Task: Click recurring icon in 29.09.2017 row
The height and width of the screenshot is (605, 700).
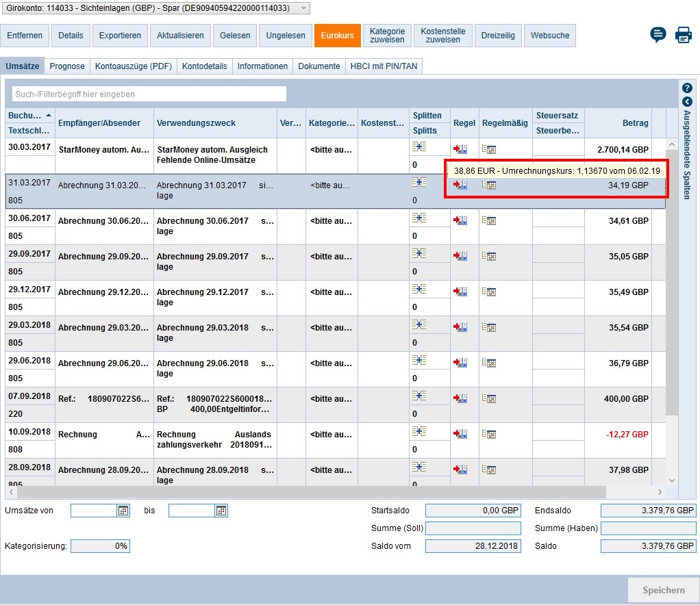Action: (x=489, y=256)
